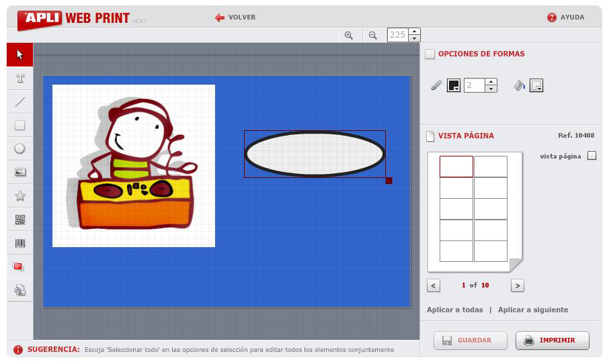Click the red help question mark icon
Image resolution: width=607 pixels, height=364 pixels.
[x=551, y=17]
